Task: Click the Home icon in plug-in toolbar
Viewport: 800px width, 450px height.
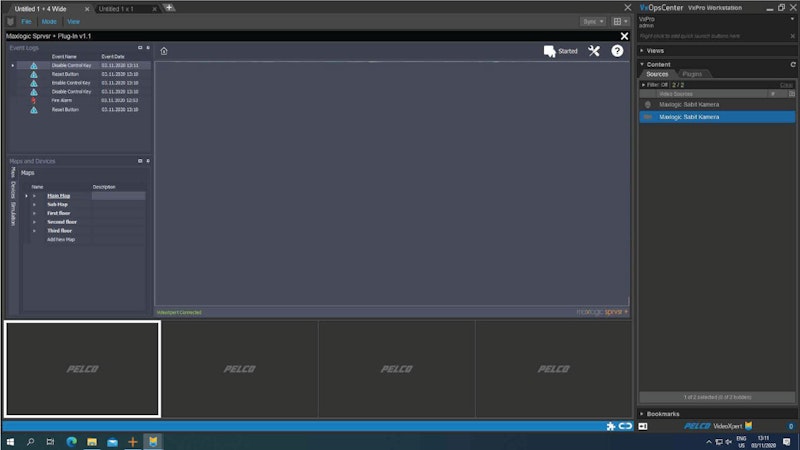Action: point(164,51)
